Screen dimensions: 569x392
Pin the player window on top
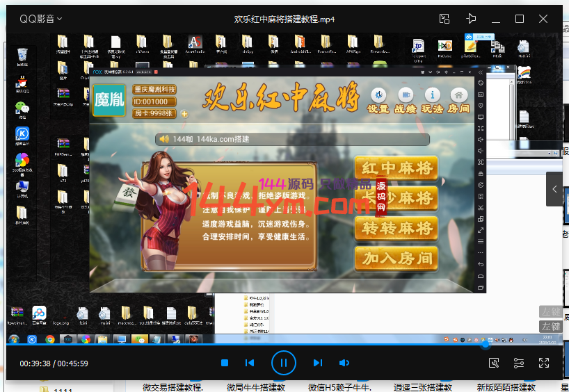tap(471, 19)
